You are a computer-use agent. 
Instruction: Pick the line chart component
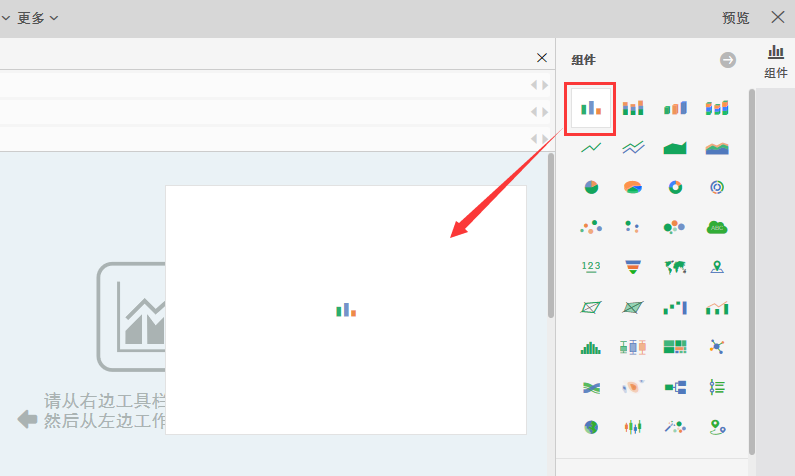(591, 148)
